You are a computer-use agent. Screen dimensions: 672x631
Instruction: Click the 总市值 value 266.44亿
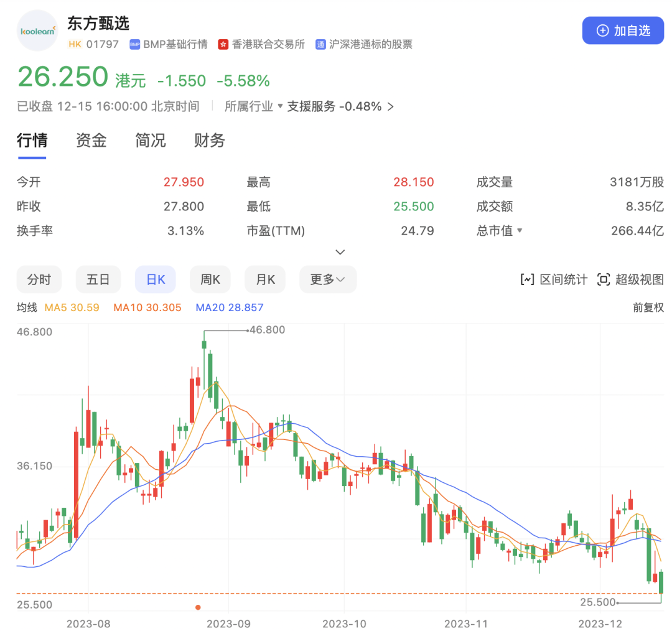pyautogui.click(x=638, y=231)
